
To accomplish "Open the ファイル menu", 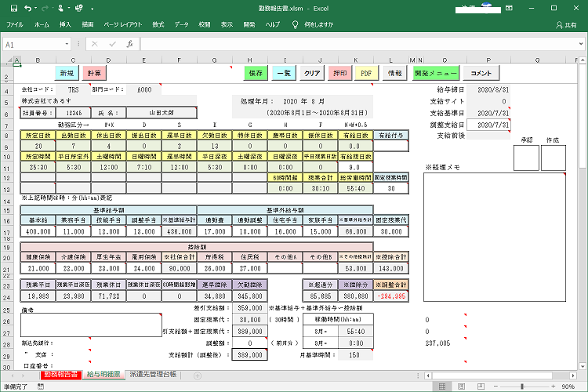I will [15, 25].
